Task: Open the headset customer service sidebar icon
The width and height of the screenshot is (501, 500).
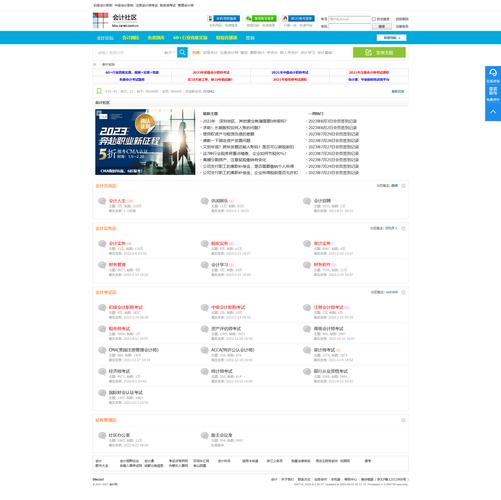Action: pos(493,73)
